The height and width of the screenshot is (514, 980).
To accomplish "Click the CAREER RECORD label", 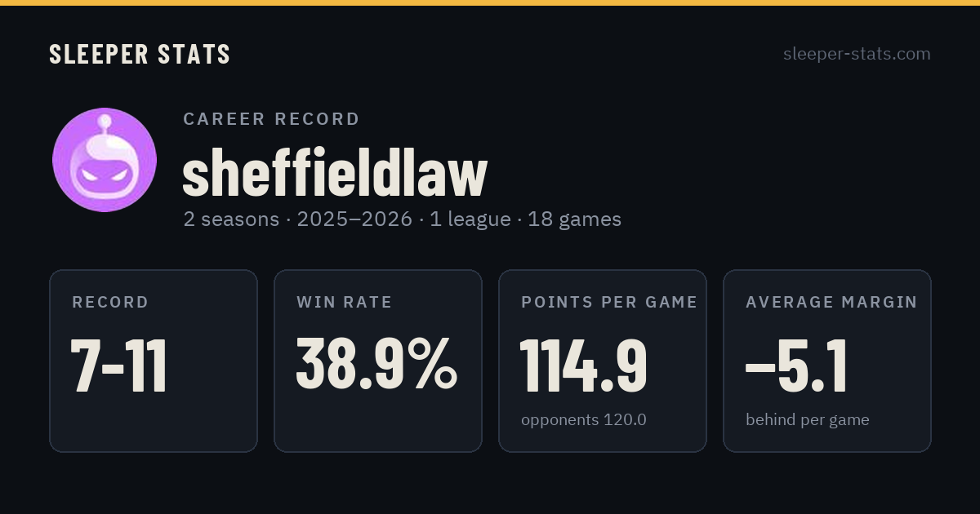I will point(271,119).
